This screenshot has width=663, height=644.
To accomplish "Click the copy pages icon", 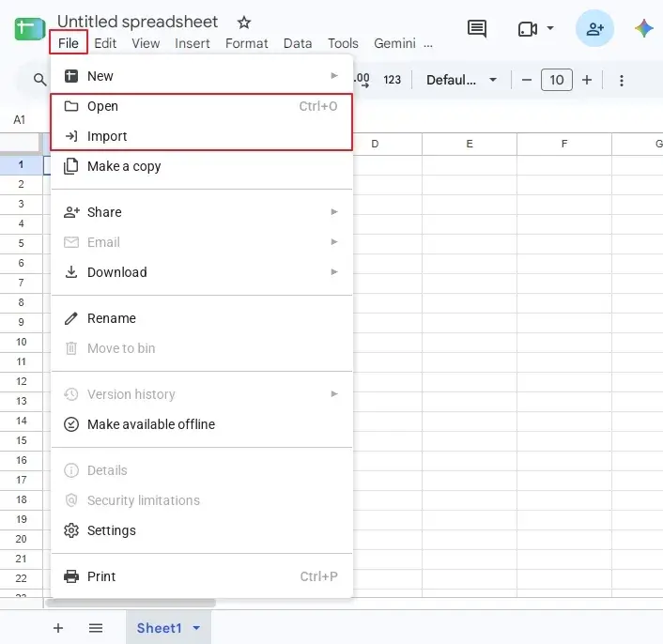I will click(x=71, y=166).
